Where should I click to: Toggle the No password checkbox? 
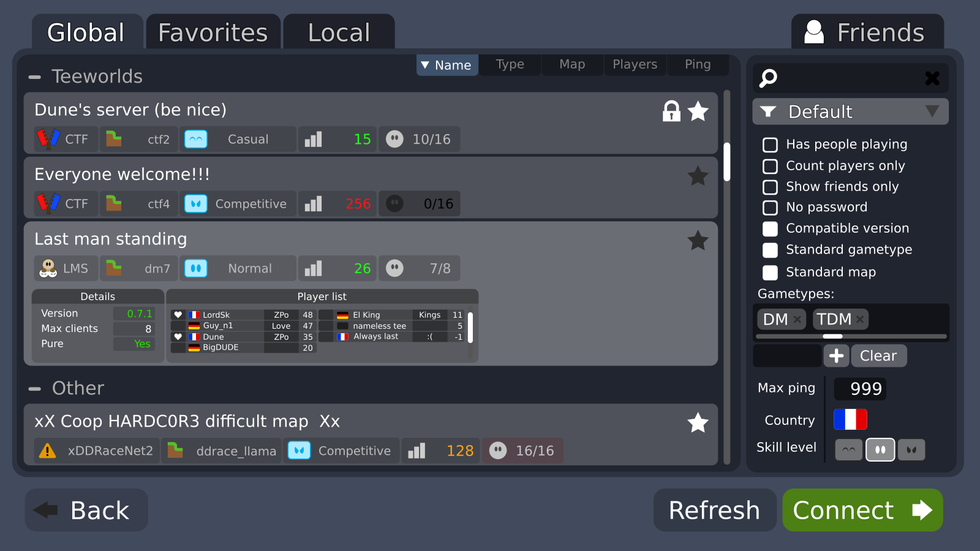tap(770, 208)
